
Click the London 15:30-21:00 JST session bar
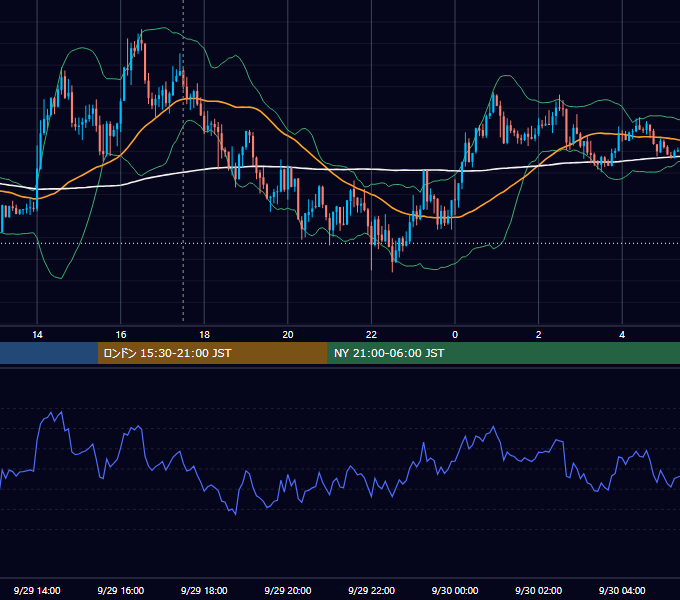212,353
